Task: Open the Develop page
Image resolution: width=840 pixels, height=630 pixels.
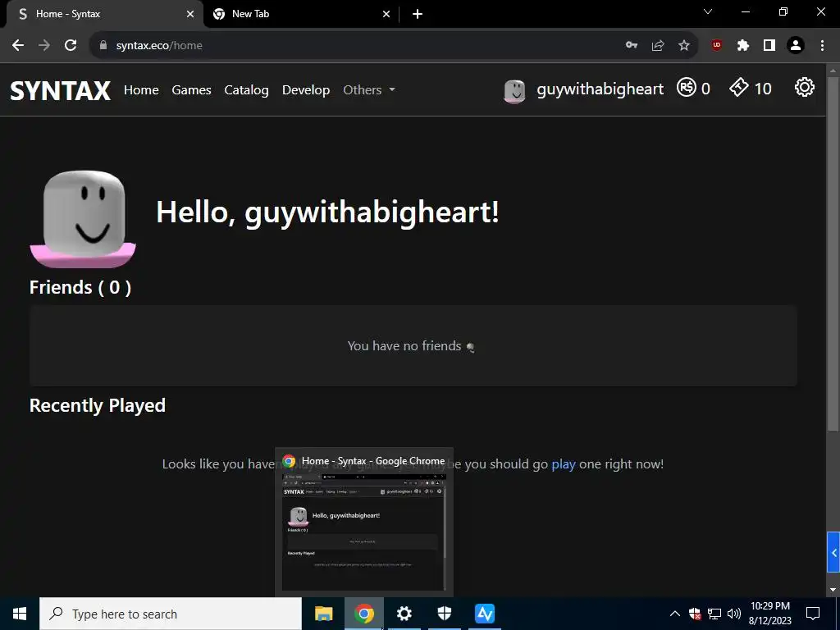Action: [x=306, y=90]
